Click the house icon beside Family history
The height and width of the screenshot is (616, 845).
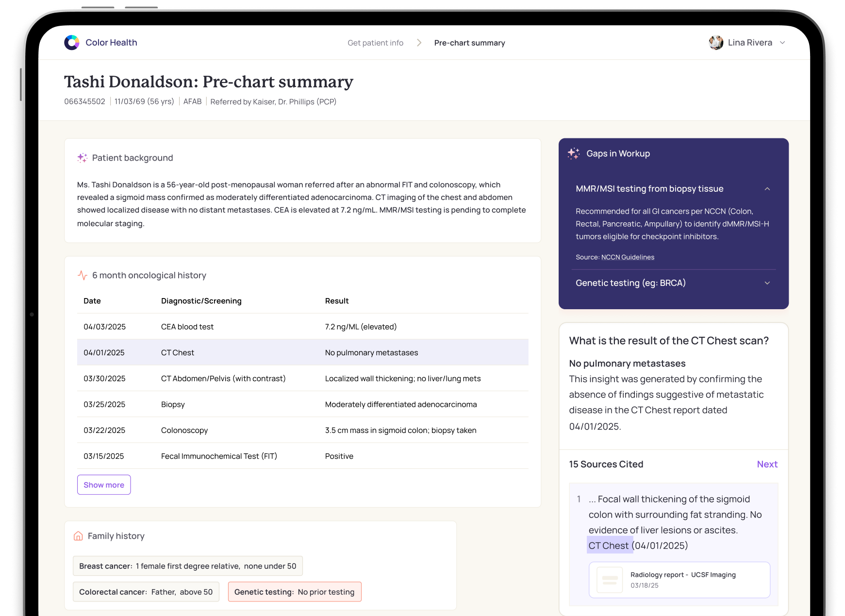click(78, 536)
